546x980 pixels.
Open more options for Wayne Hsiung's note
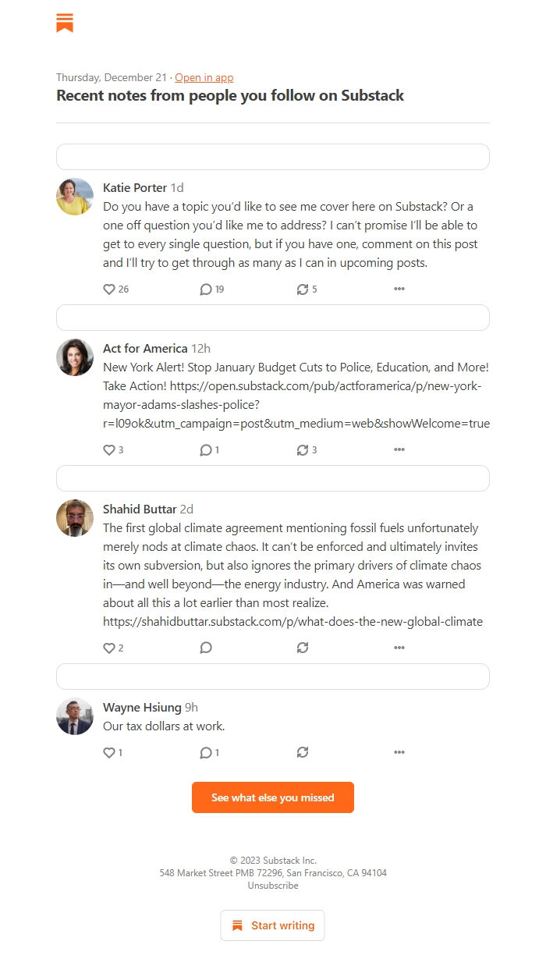[399, 752]
